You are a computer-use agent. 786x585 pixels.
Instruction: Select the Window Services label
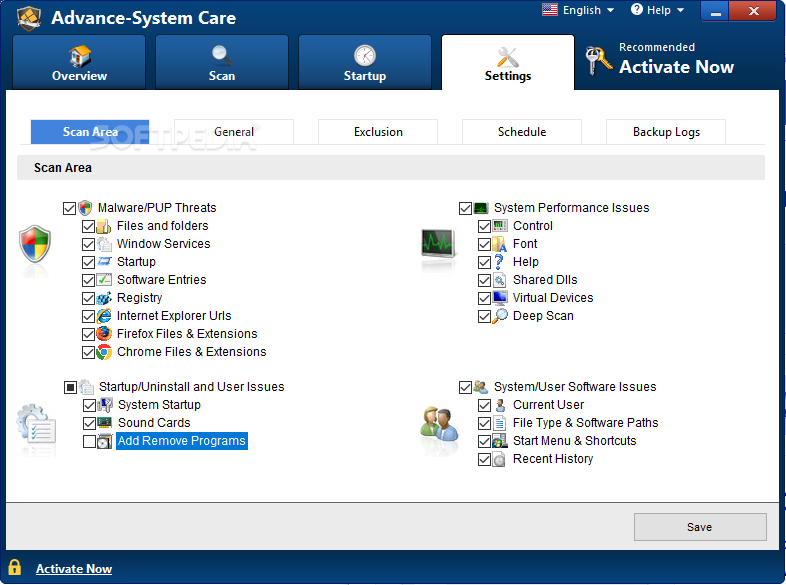(163, 244)
